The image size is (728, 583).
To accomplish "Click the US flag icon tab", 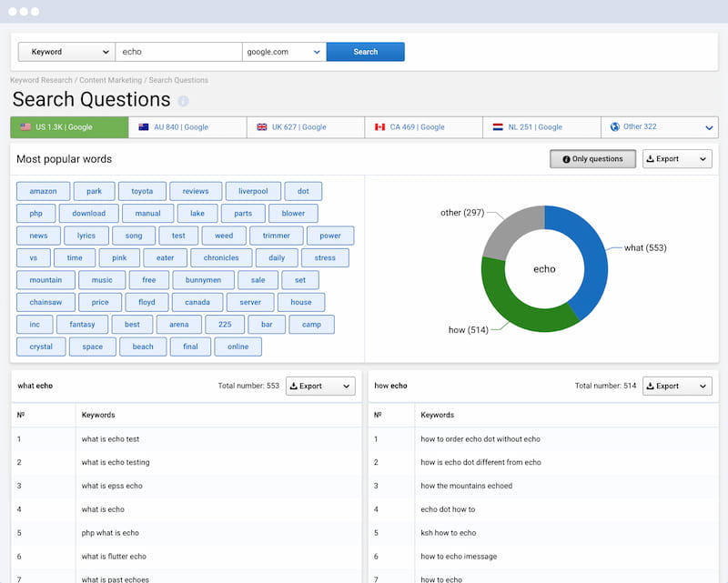I will 25,127.
